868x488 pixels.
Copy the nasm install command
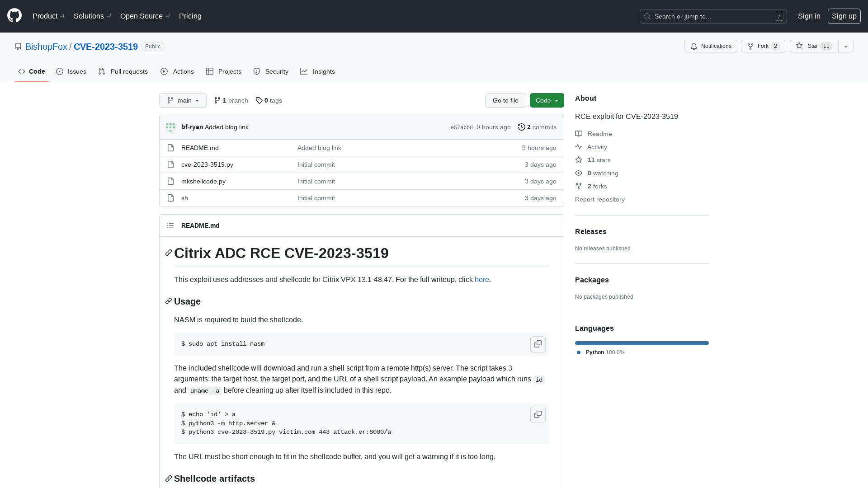coord(538,344)
